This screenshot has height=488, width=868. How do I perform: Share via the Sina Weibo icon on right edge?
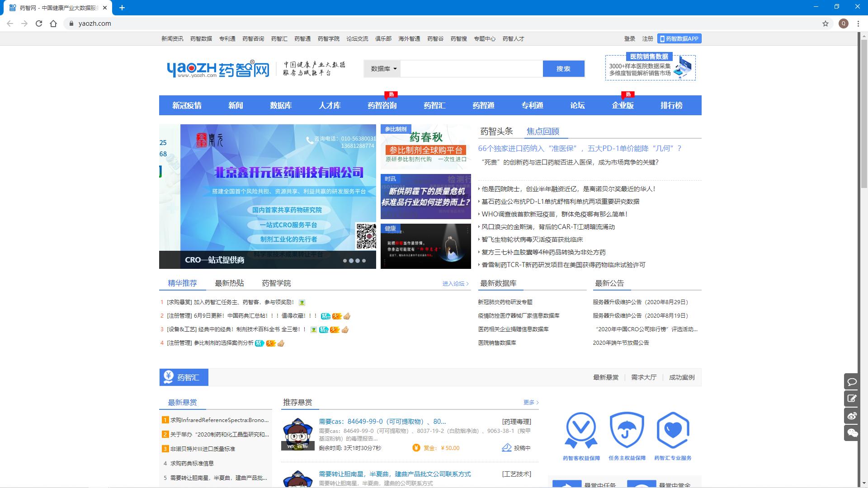852,416
